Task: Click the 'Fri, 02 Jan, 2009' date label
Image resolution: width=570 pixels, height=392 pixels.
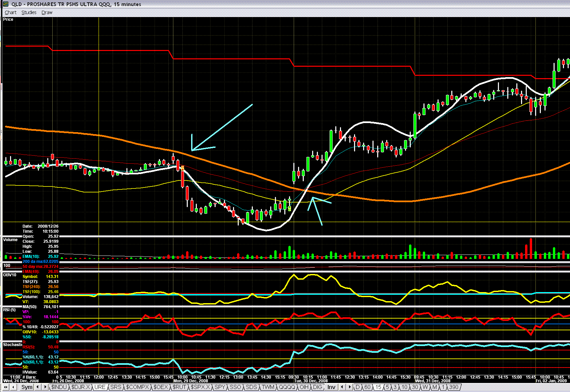Action: click(551, 381)
